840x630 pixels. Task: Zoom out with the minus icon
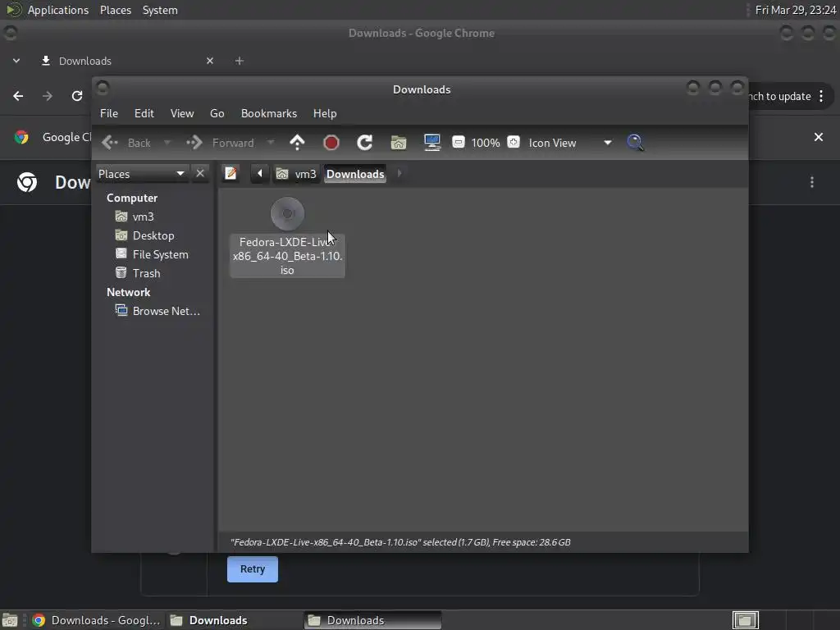pos(458,142)
